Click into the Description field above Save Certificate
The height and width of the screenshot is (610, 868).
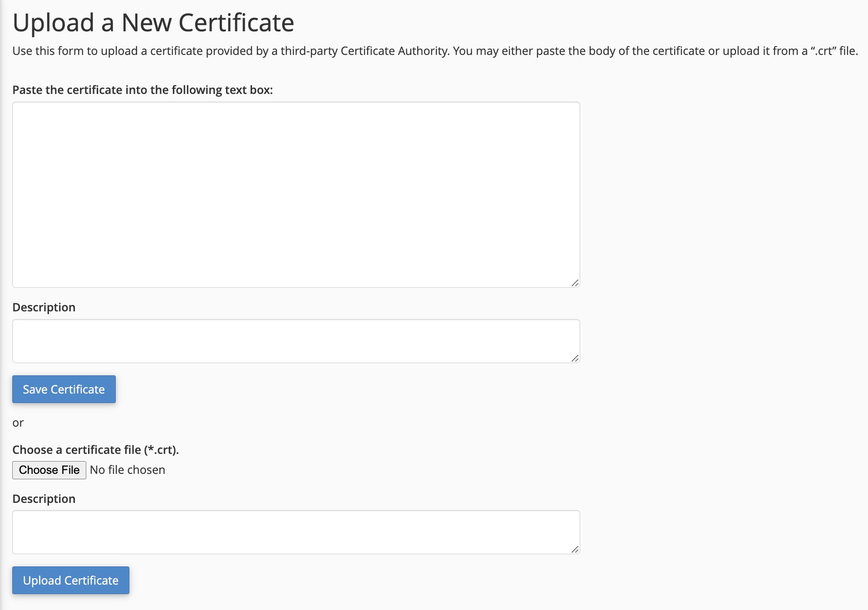point(296,341)
